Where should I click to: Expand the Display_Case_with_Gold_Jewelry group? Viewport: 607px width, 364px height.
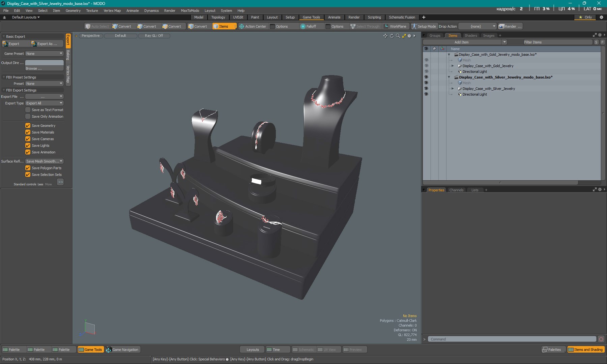[453, 66]
